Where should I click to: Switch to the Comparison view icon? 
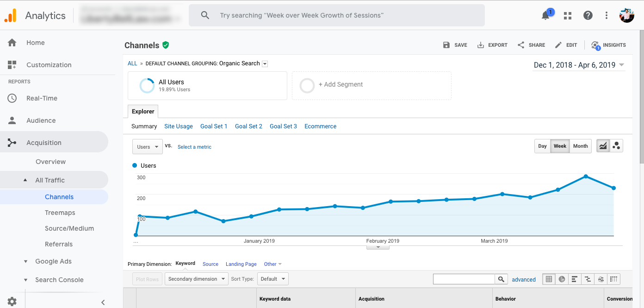pos(588,279)
